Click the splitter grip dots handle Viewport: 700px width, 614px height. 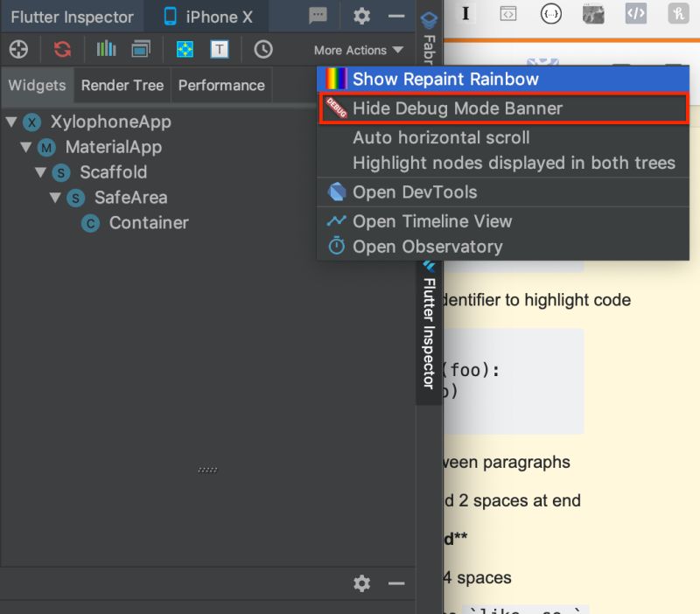click(207, 470)
